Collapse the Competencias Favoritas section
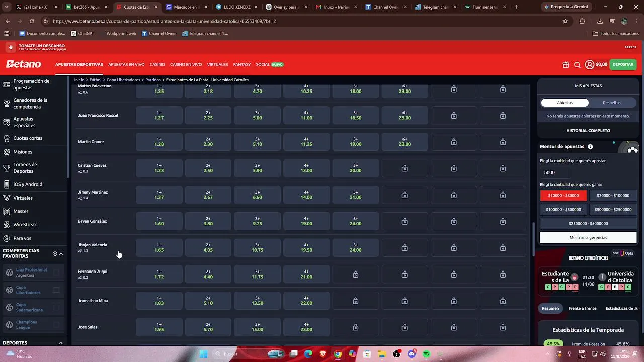The image size is (644, 362). [61, 254]
